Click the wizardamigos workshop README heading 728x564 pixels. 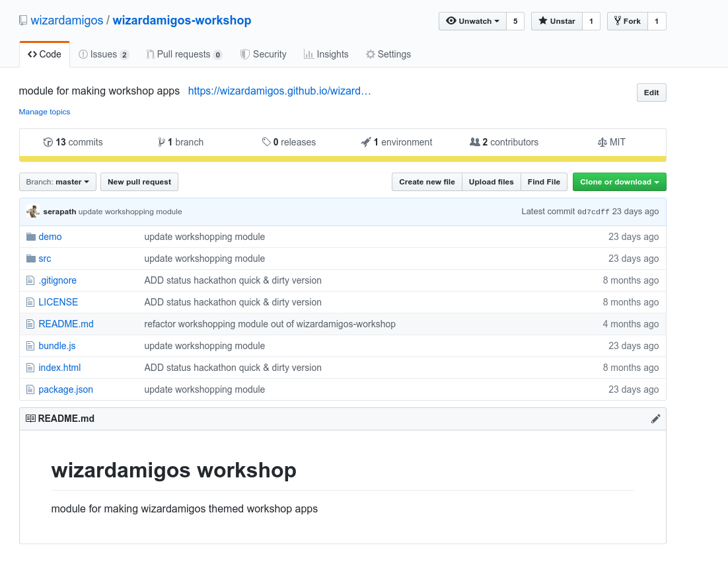coord(174,470)
